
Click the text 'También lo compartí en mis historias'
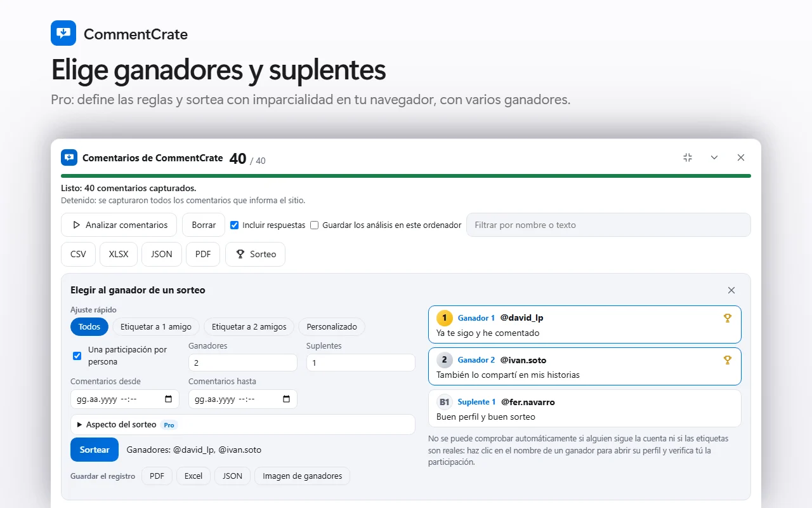coord(508,375)
